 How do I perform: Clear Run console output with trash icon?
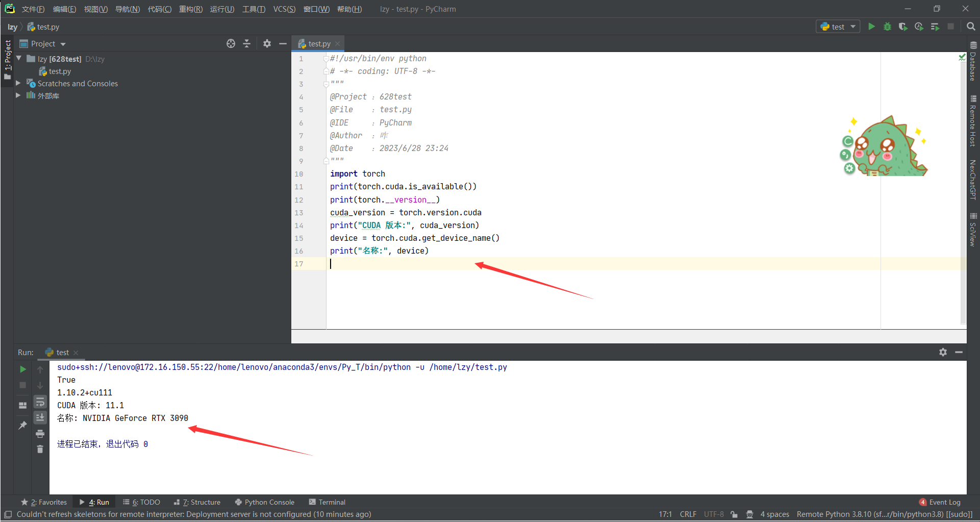coord(40,449)
